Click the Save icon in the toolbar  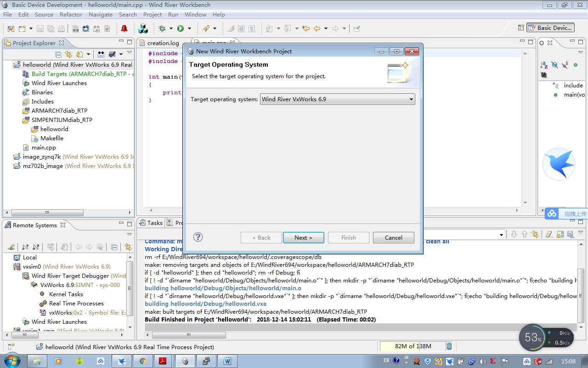[40, 28]
